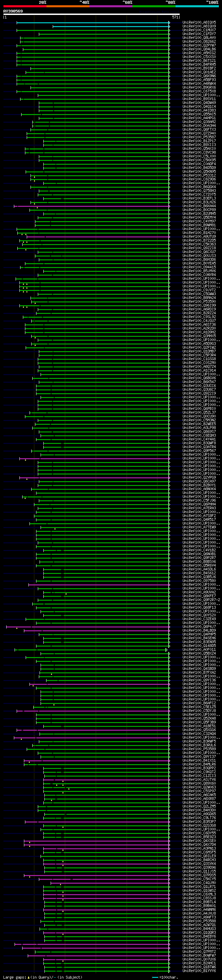Open hit UniRef100_A4RWK4
222x980 pixels.
point(199,84)
